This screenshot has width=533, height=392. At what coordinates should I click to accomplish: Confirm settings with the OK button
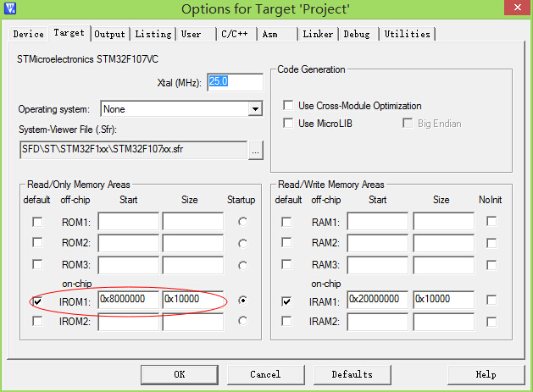180,375
